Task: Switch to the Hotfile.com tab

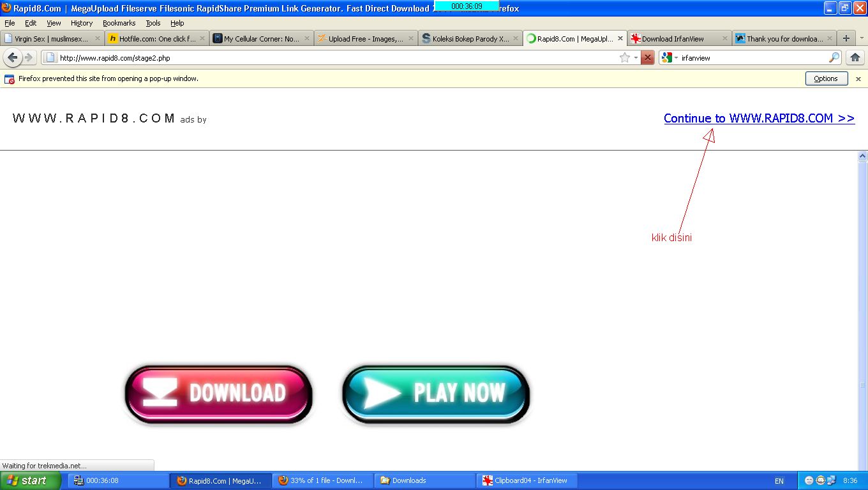Action: tap(156, 38)
